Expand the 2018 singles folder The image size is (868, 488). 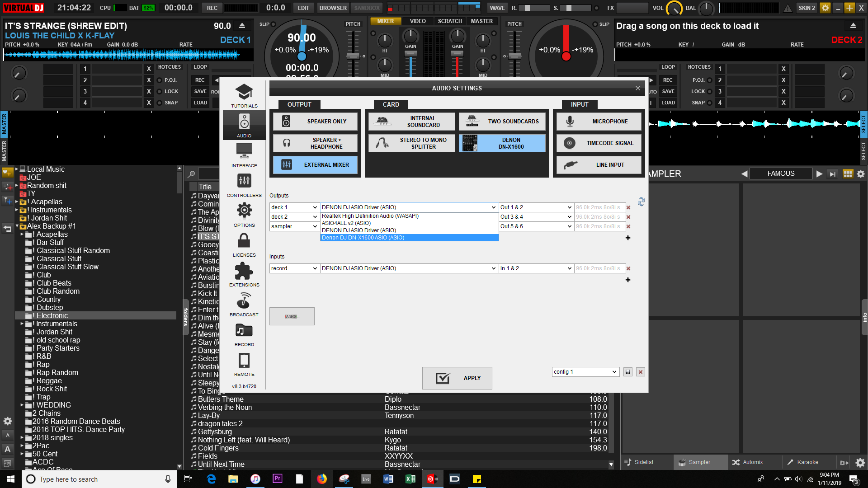22,438
